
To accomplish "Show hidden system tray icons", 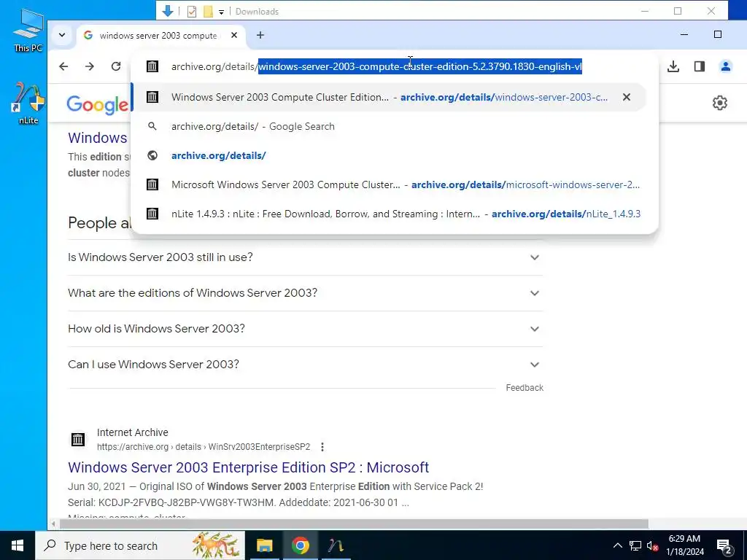I will click(x=617, y=545).
